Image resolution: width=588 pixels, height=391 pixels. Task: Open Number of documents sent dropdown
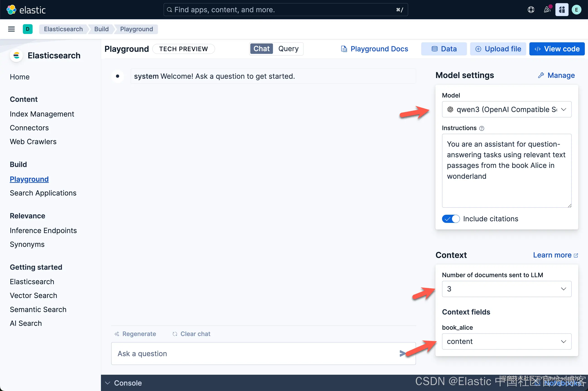pos(507,289)
